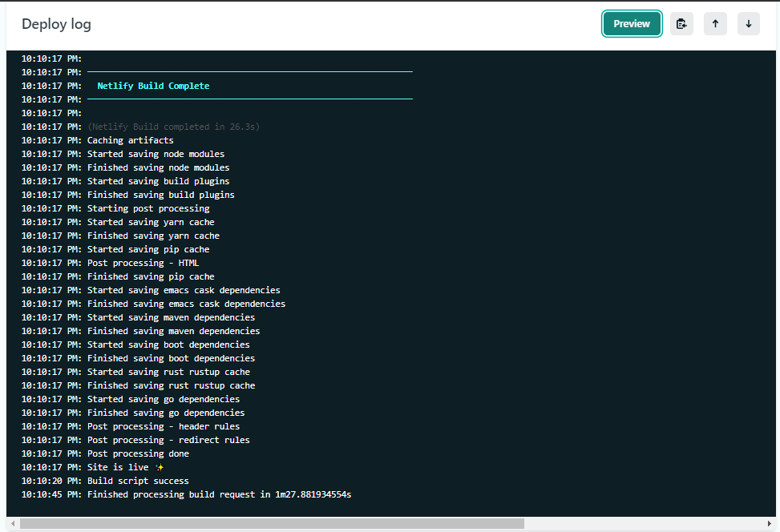The image size is (780, 532).
Task: Click 'Finished saving pip cache' line
Action: [151, 276]
